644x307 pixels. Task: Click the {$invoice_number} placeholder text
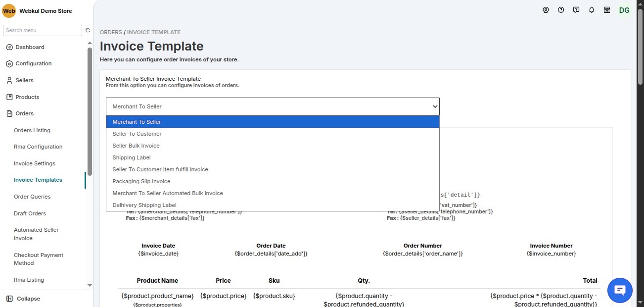551,254
